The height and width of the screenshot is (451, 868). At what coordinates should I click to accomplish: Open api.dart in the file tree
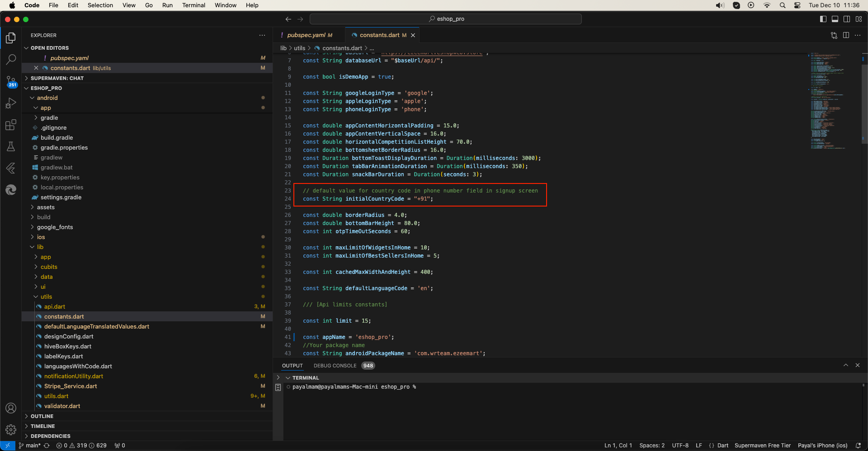point(55,307)
